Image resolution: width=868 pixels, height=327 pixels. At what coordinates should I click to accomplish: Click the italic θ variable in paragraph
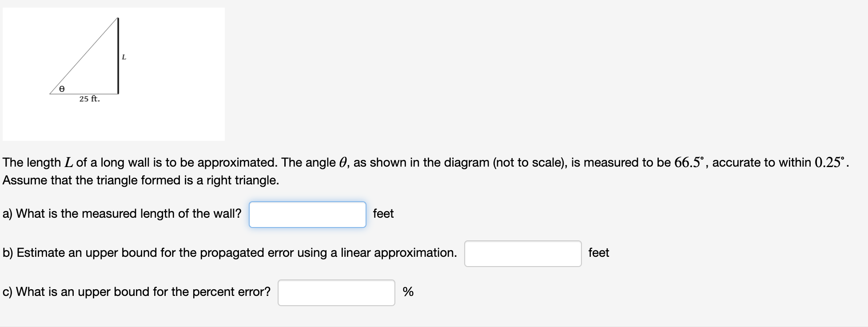(x=342, y=163)
